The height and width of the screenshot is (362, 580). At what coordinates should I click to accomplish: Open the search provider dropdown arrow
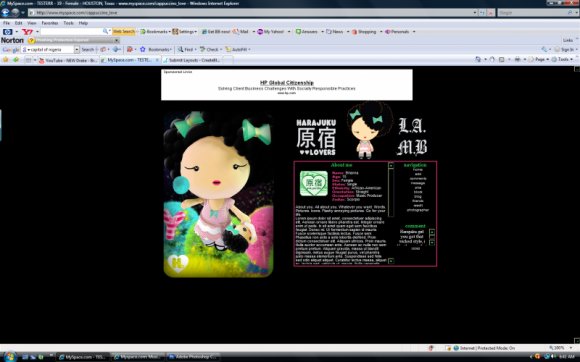pyautogui.click(x=576, y=13)
